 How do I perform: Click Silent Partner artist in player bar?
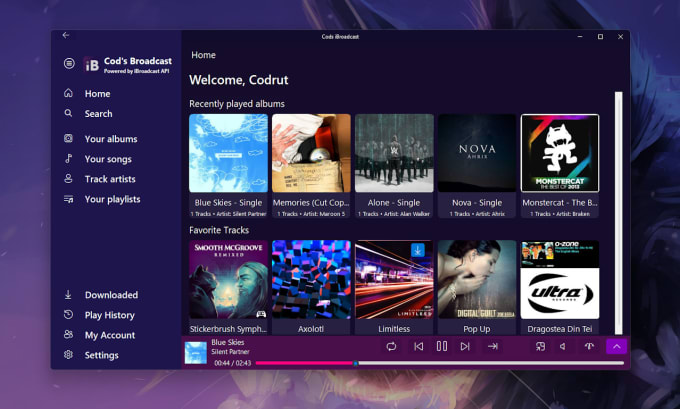(230, 352)
